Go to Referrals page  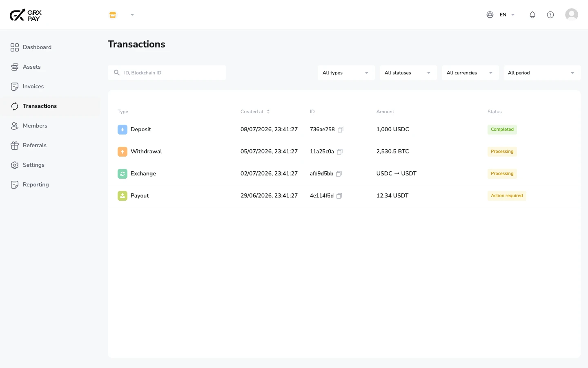pos(50,146)
